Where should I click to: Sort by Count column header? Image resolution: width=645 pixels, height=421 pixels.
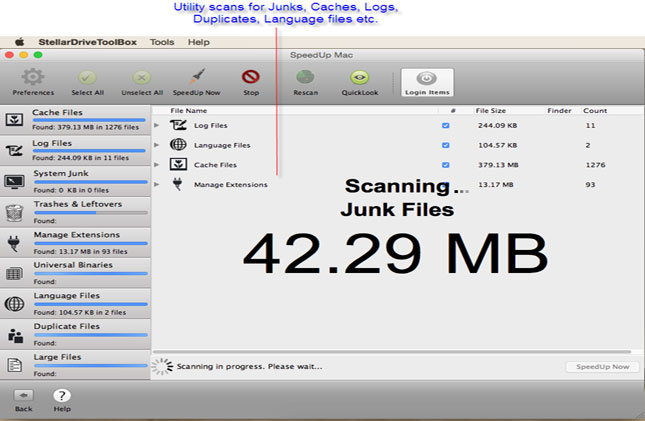(x=595, y=110)
